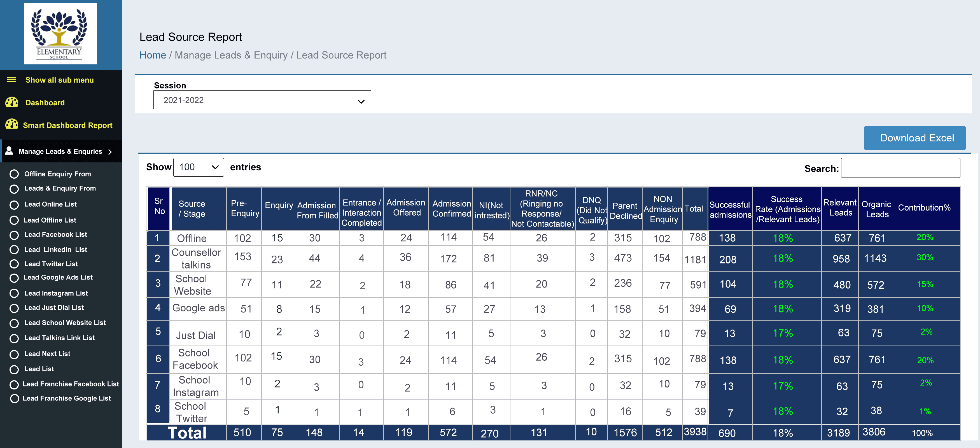Follow the Home breadcrumb link
980x448 pixels.
coord(153,55)
